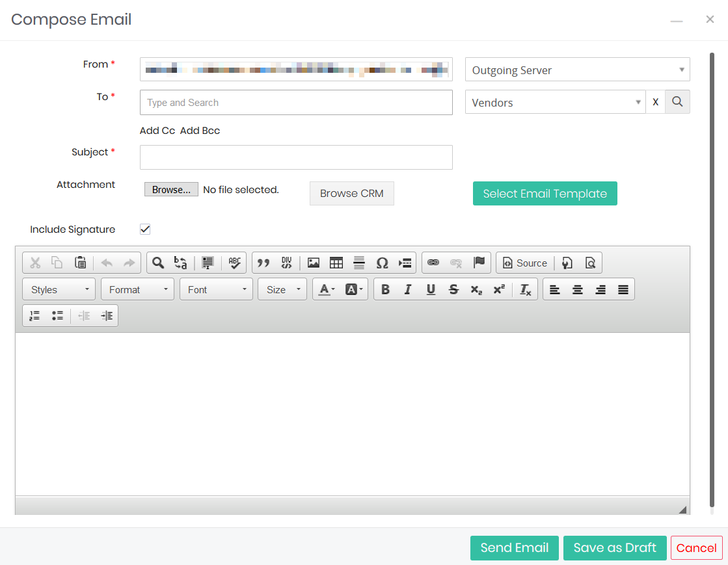This screenshot has width=728, height=565.
Task: Insert a table using the table icon
Action: click(x=336, y=263)
